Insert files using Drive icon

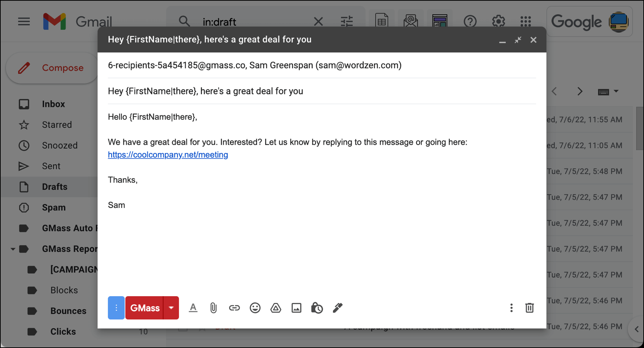pyautogui.click(x=276, y=308)
